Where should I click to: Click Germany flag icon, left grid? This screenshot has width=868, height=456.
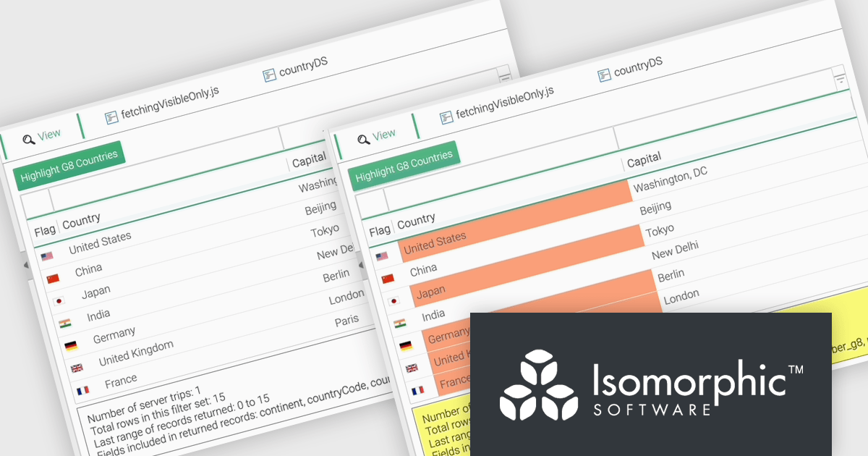tap(70, 346)
